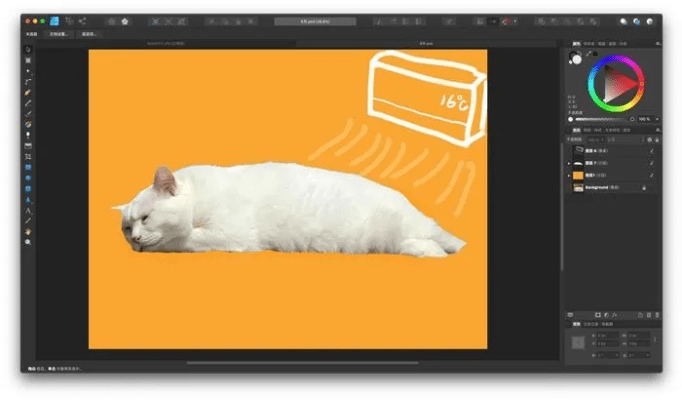Open dropdown arrow next to red brush icon

pyautogui.click(x=515, y=21)
